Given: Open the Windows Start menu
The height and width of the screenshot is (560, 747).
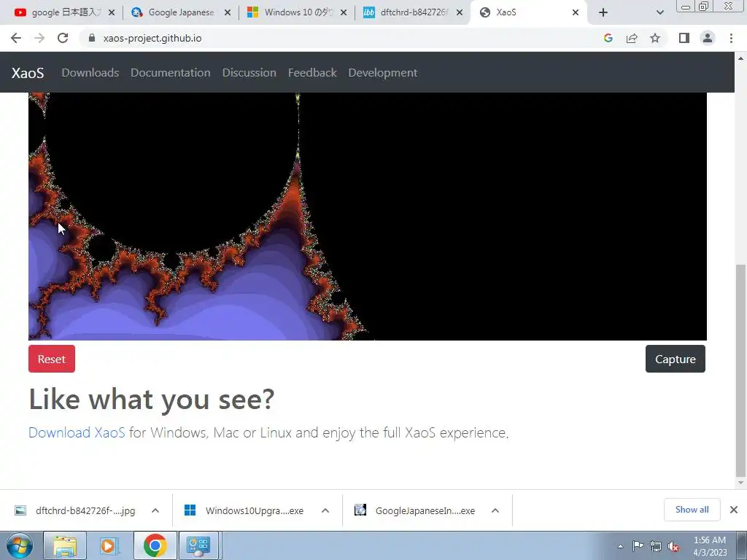Looking at the screenshot, I should tap(20, 545).
